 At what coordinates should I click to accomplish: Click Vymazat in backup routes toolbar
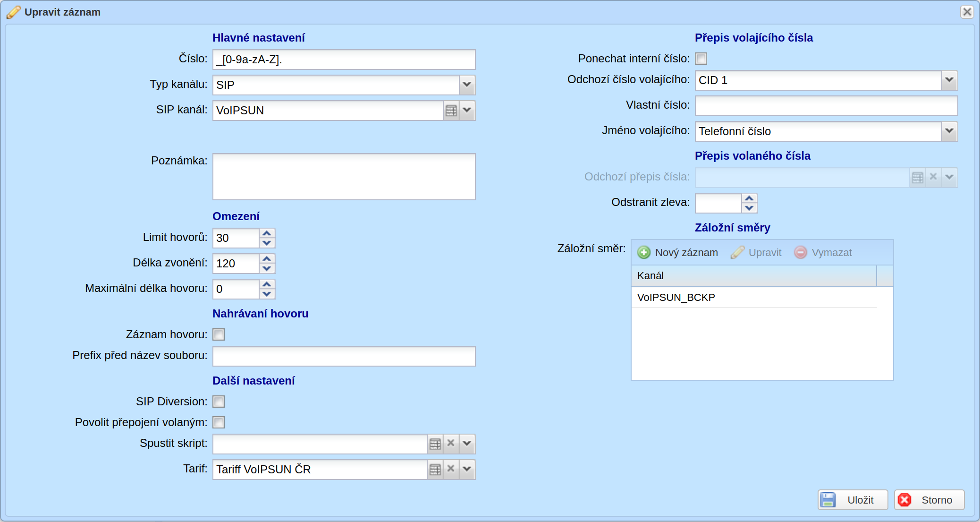coord(823,253)
